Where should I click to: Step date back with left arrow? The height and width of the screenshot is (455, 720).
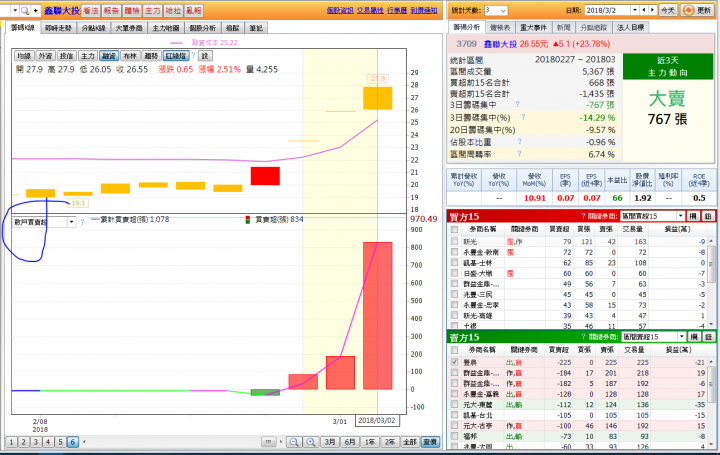644,10
